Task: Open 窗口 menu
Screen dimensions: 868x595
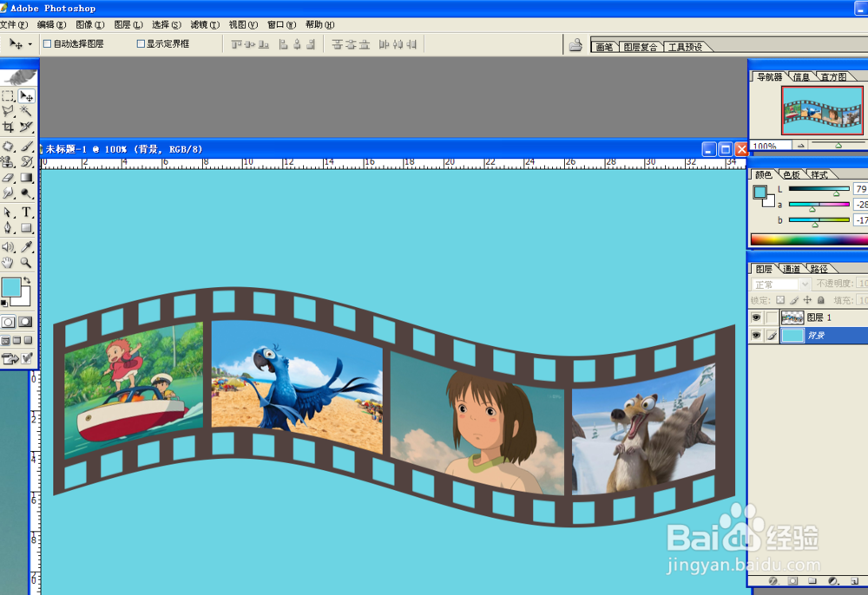Action: (282, 25)
